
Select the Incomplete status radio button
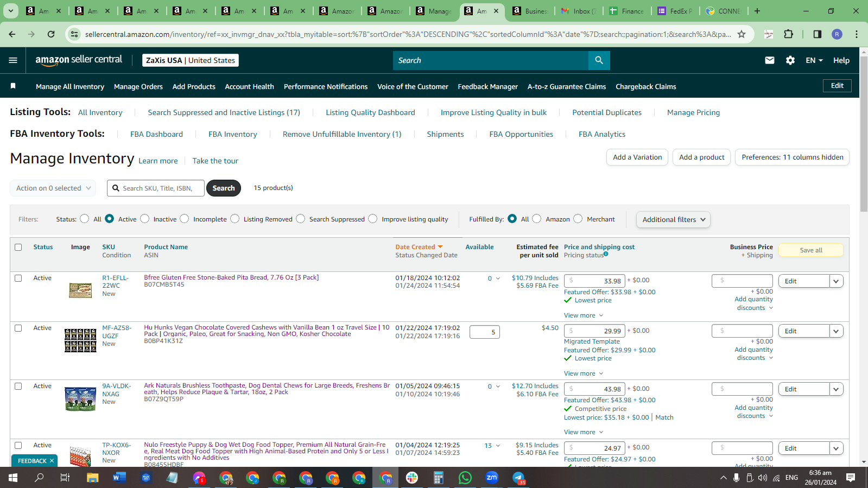(185, 219)
